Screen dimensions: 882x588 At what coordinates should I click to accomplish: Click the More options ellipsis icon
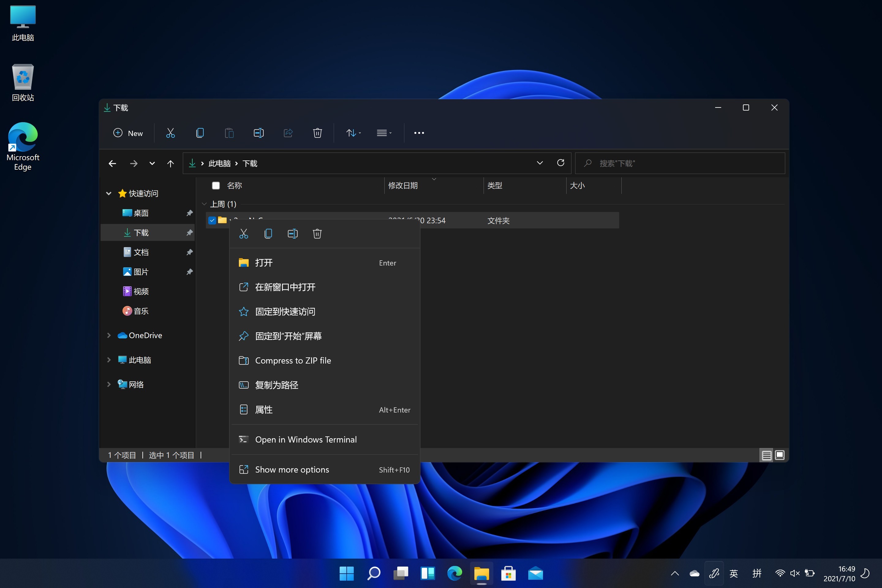click(x=419, y=133)
